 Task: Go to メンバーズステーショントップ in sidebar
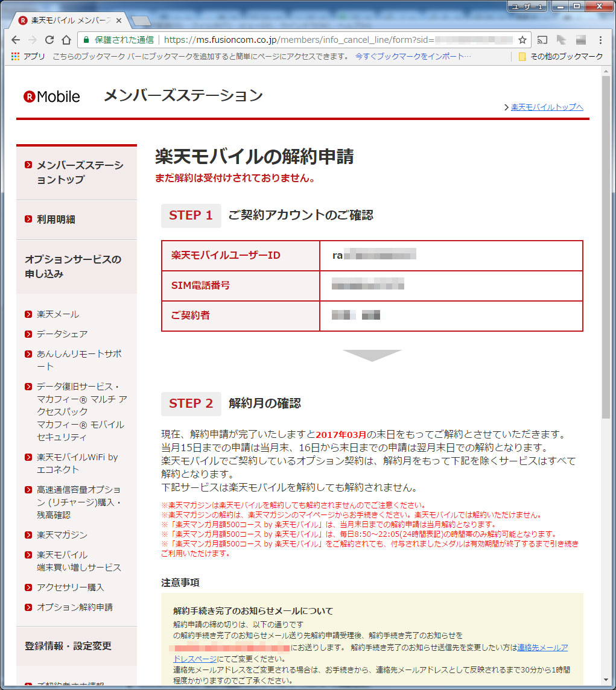tap(79, 172)
